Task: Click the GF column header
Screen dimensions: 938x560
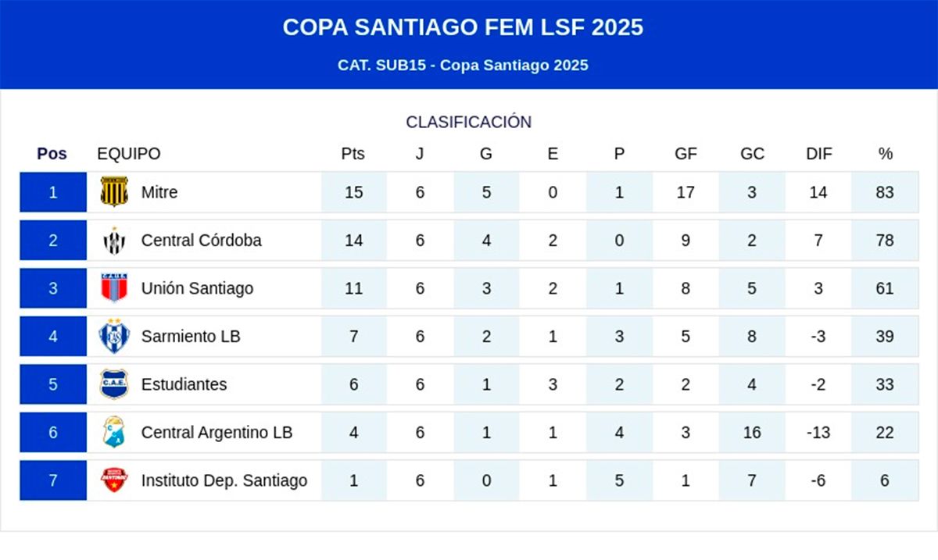Action: [x=686, y=154]
